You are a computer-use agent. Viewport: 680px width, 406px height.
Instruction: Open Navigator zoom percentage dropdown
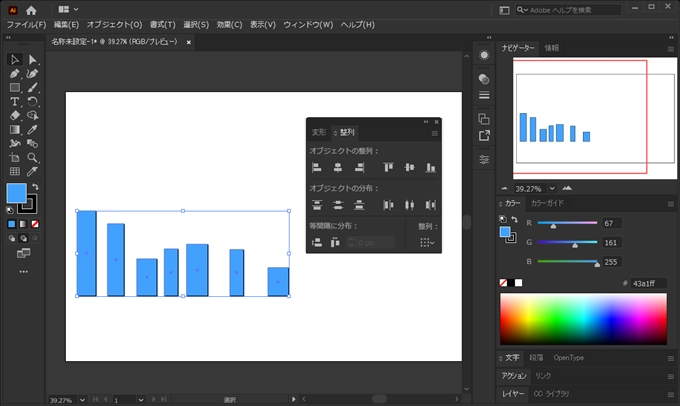(552, 188)
